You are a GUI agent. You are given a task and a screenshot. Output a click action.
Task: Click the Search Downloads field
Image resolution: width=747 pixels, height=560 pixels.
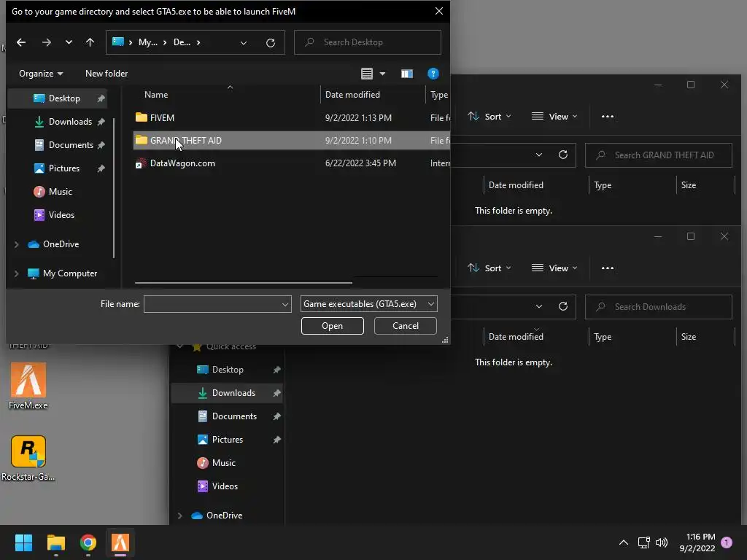(x=659, y=307)
